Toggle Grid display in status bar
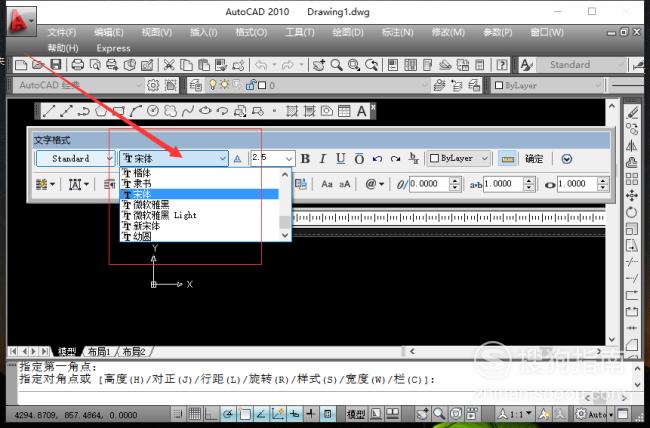This screenshot has width=650, height=428. pos(194,413)
